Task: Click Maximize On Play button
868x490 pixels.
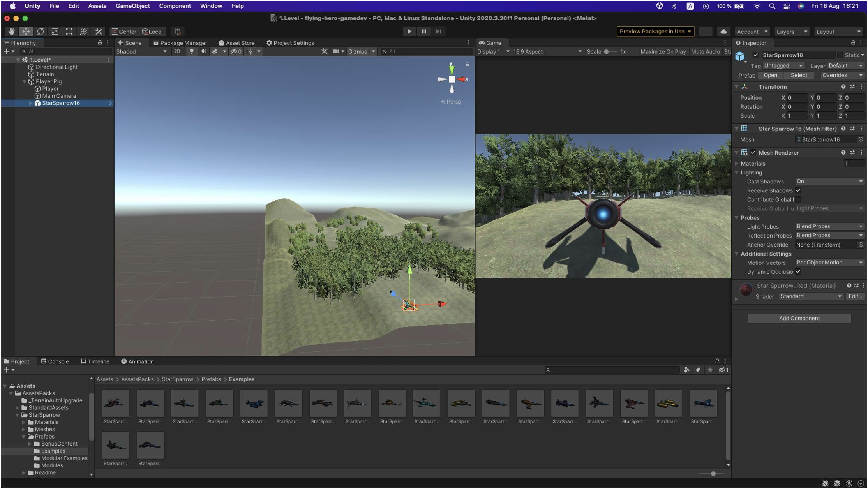Action: tap(663, 51)
